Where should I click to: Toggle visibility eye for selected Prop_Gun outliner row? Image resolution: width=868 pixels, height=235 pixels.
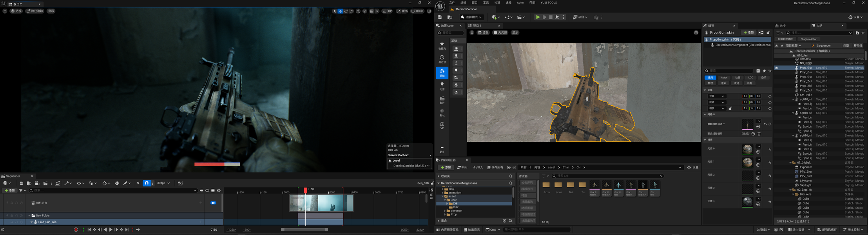coord(776,68)
